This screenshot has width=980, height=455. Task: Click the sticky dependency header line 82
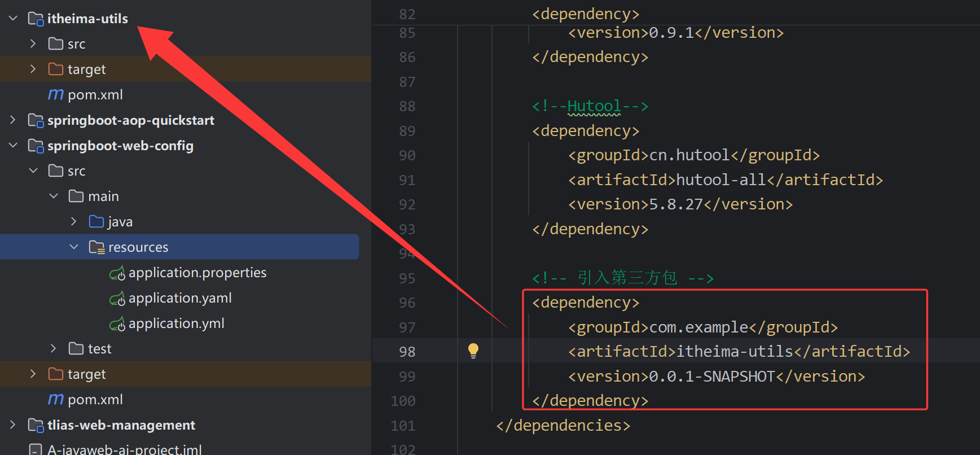click(586, 14)
